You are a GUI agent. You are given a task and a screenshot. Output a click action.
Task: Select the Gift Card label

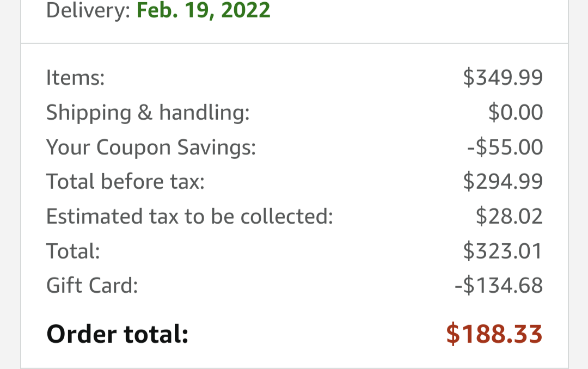coord(92,285)
